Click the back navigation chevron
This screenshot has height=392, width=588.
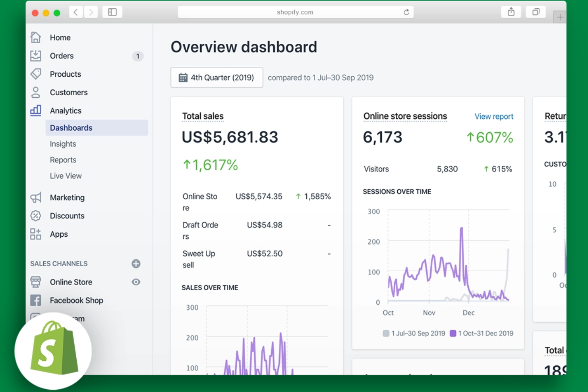[76, 12]
